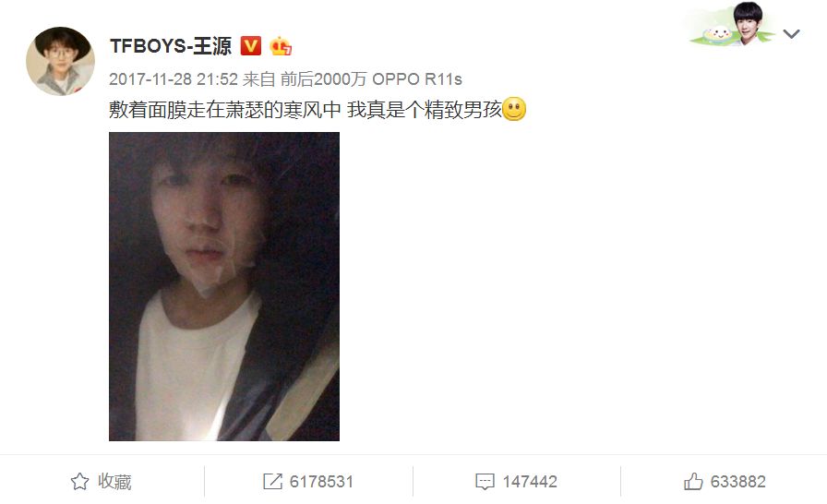Expand the post options chevron menu

[x=791, y=34]
